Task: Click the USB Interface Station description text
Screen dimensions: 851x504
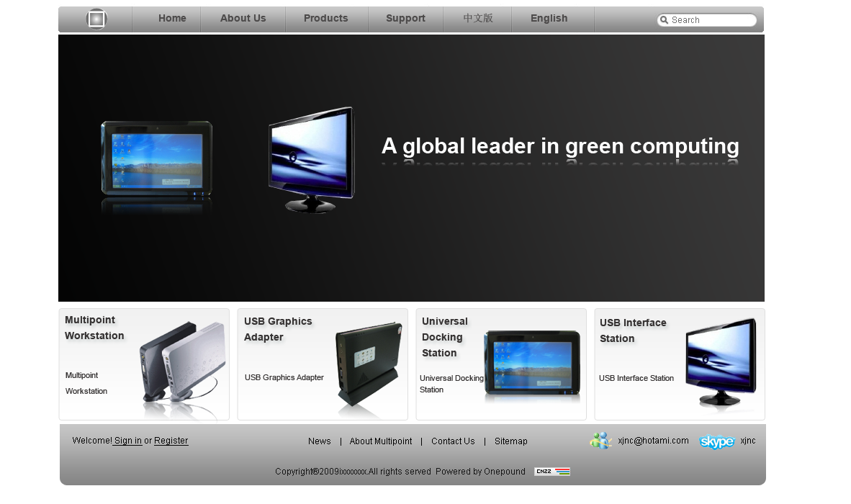Action: (x=636, y=378)
